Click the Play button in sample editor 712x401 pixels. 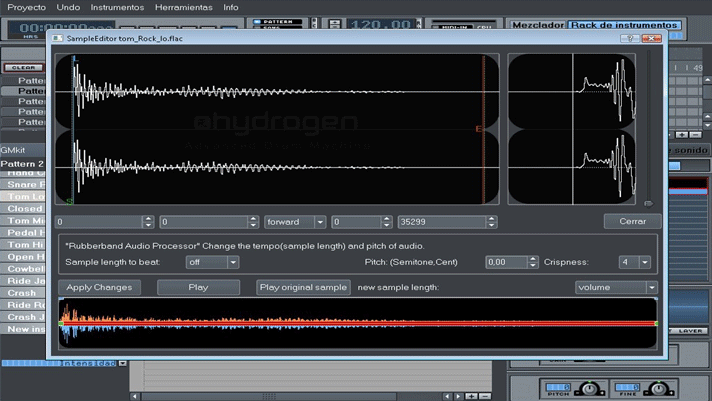[198, 287]
